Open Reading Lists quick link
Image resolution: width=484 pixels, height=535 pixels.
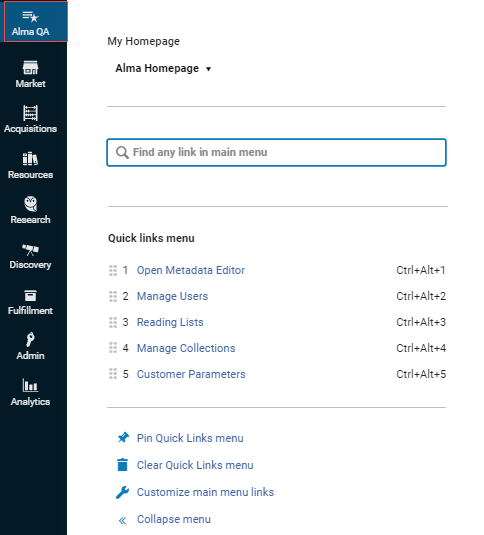pos(170,322)
